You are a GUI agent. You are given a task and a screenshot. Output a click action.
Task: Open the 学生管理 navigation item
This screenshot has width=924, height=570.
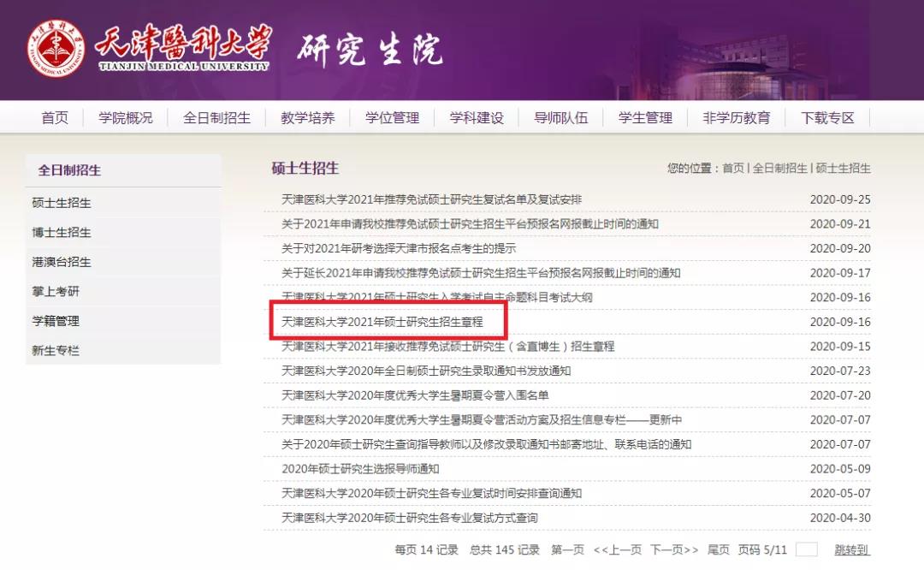pyautogui.click(x=645, y=118)
